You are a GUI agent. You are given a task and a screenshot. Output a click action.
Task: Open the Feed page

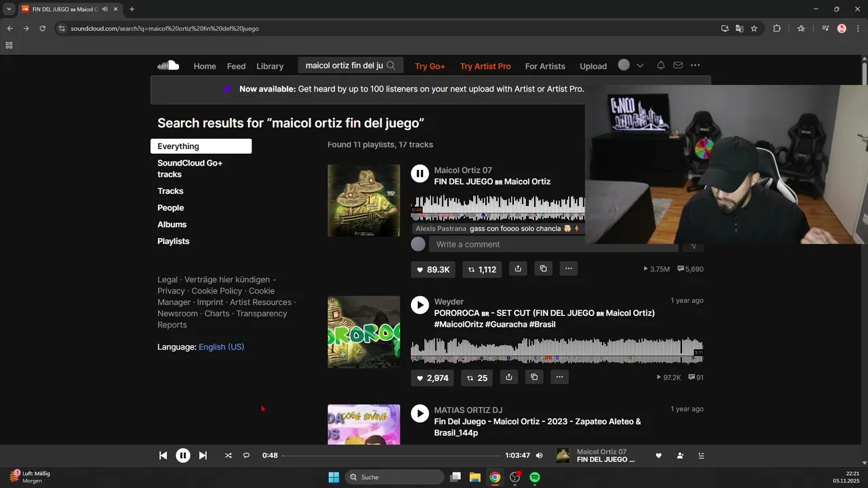click(236, 66)
